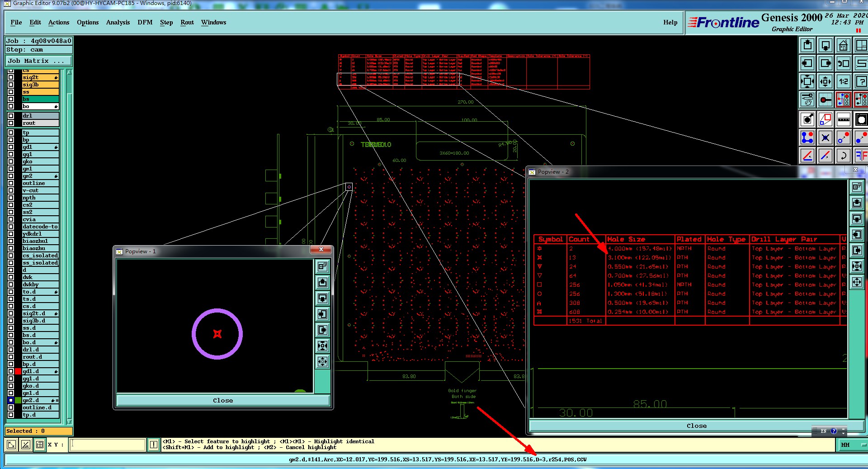Click the Pan left arrow icon

click(807, 63)
